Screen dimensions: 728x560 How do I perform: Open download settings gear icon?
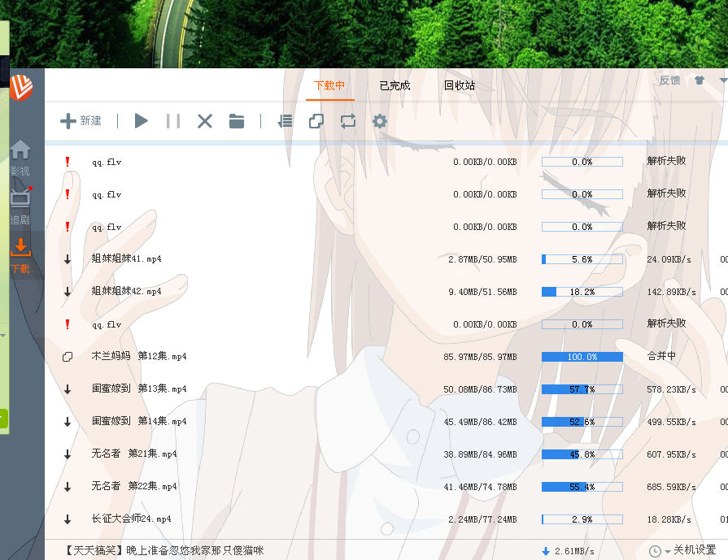pyautogui.click(x=380, y=121)
